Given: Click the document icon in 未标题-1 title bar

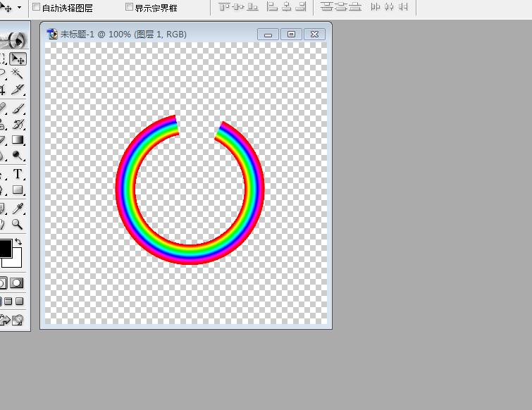Looking at the screenshot, I should pos(52,35).
